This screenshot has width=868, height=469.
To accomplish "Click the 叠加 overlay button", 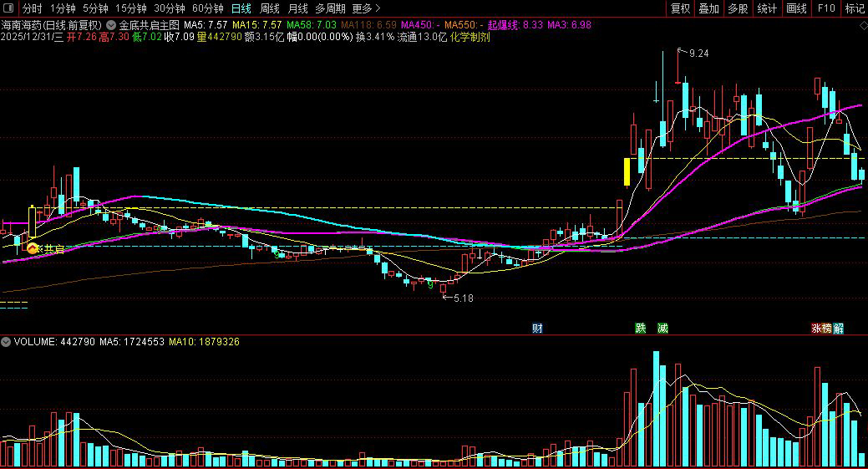I will click(x=708, y=8).
